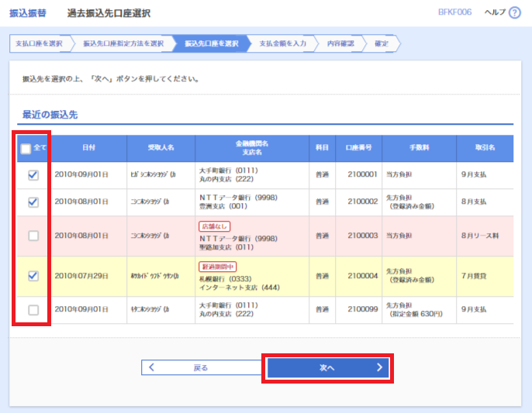The height and width of the screenshot is (413, 532).
Task: Click the 店舗なし warning badge
Action: coord(215,226)
